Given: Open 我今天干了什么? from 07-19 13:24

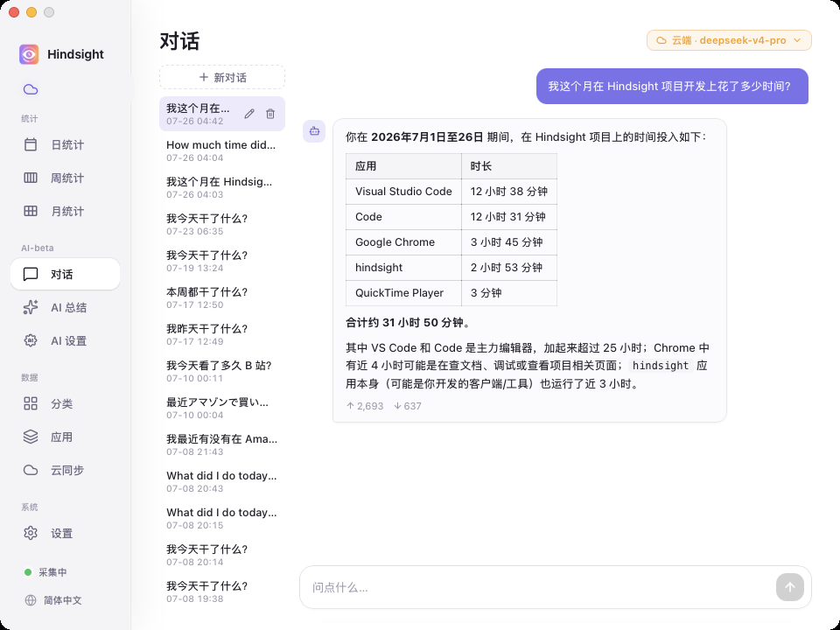Looking at the screenshot, I should click(222, 261).
